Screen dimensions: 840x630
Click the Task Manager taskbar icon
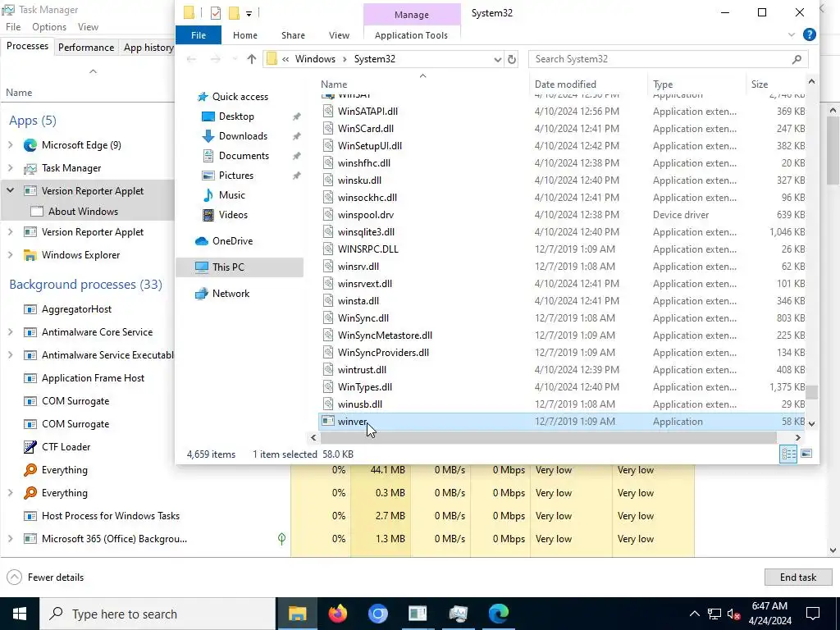pos(458,614)
